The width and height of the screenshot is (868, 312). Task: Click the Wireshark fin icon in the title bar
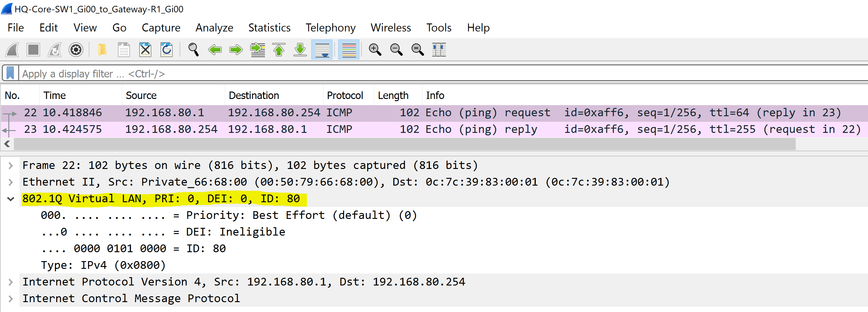7,8
